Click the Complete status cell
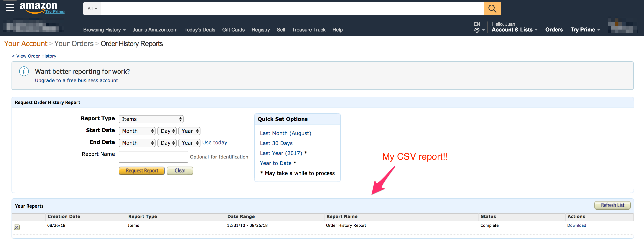 coord(489,225)
